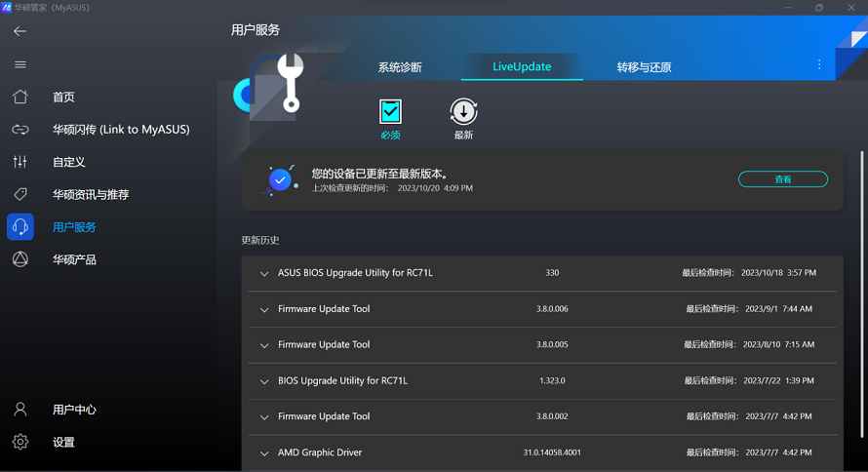Screen dimensions: 868x472
Task: Click the user center person icon
Action: pos(20,410)
